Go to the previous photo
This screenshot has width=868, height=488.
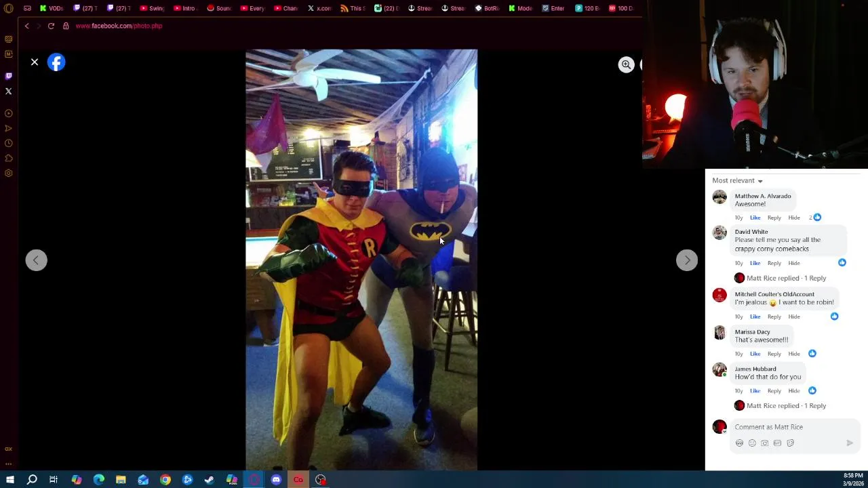37,260
